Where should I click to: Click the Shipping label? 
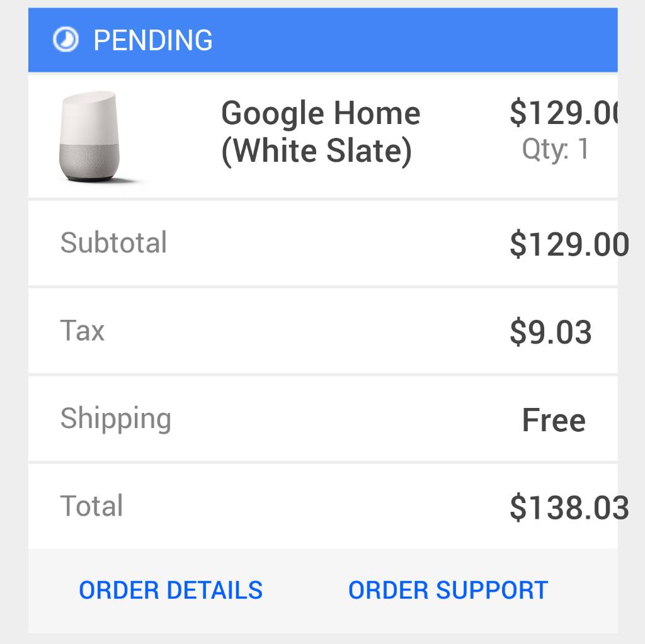point(116,419)
